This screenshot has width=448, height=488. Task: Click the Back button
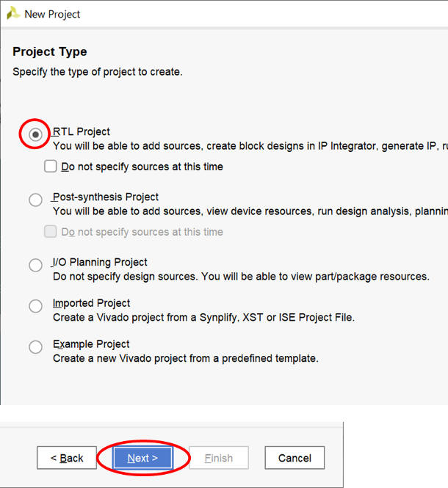(67, 458)
